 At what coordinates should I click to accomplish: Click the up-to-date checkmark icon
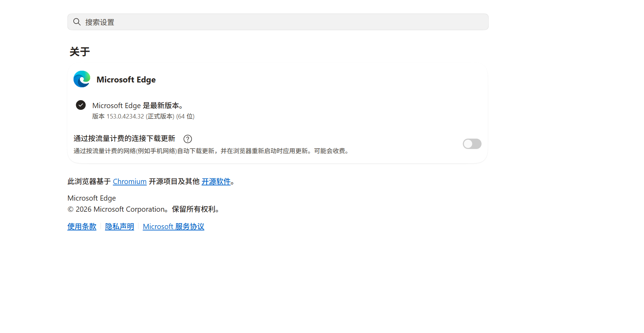coord(81,105)
